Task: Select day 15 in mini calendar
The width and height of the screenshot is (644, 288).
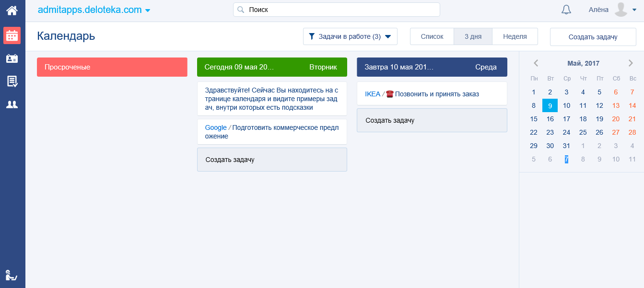Action: [x=534, y=119]
